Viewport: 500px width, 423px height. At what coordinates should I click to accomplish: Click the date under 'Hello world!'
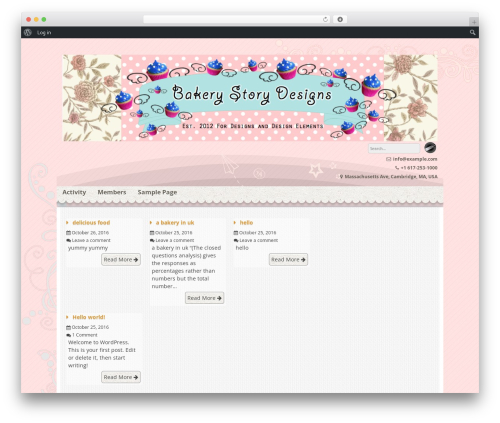click(x=90, y=327)
